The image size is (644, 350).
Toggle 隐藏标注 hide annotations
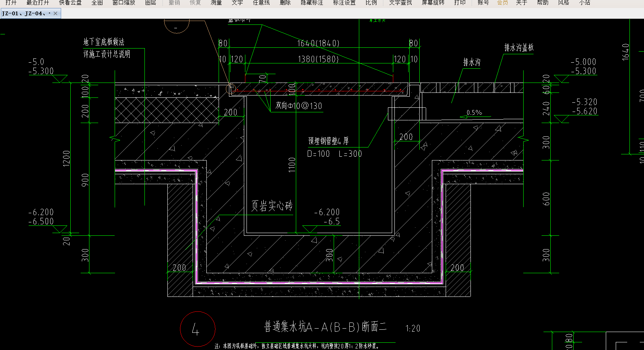tap(312, 2)
